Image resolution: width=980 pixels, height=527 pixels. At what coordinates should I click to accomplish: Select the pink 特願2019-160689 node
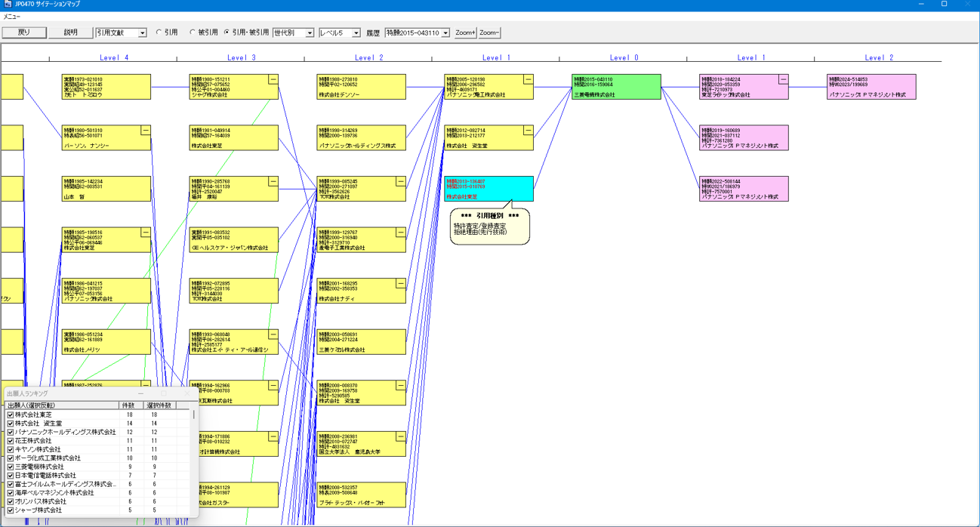744,138
